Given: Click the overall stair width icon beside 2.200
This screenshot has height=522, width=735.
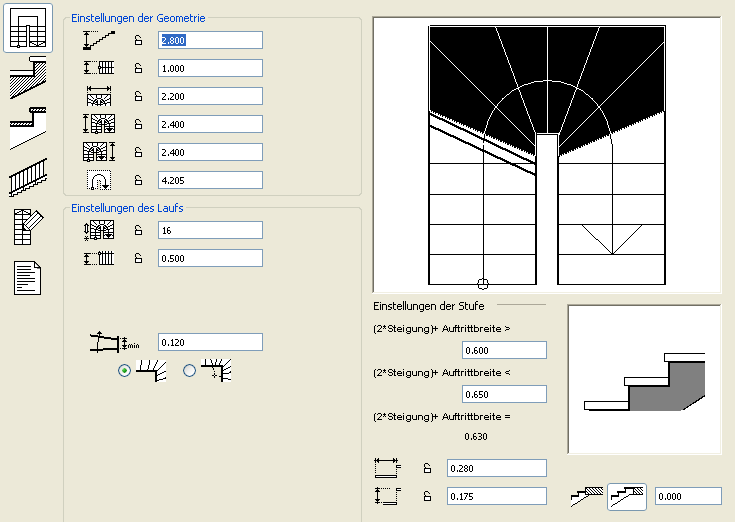Looking at the screenshot, I should tap(99, 96).
